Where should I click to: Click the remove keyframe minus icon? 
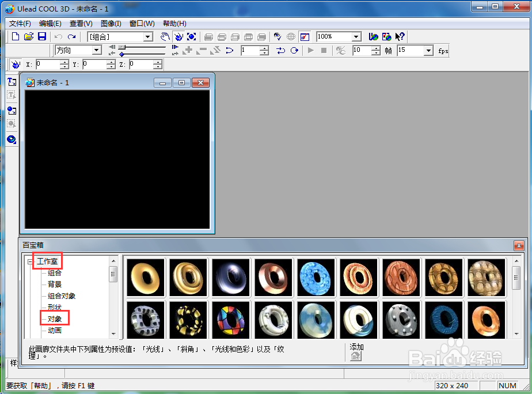pos(202,51)
